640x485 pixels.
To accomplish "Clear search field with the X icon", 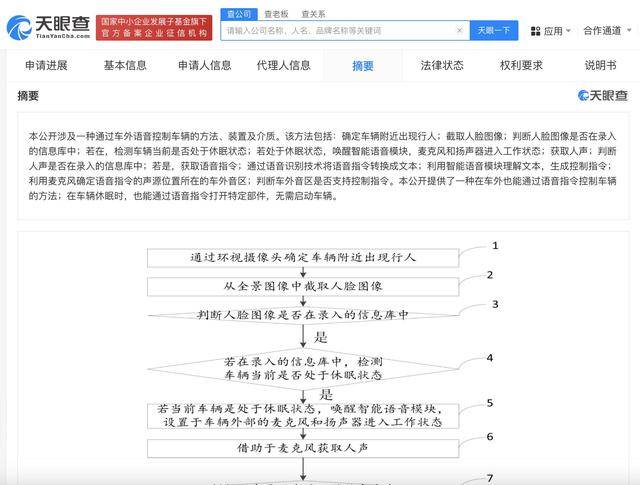I will pyautogui.click(x=459, y=30).
